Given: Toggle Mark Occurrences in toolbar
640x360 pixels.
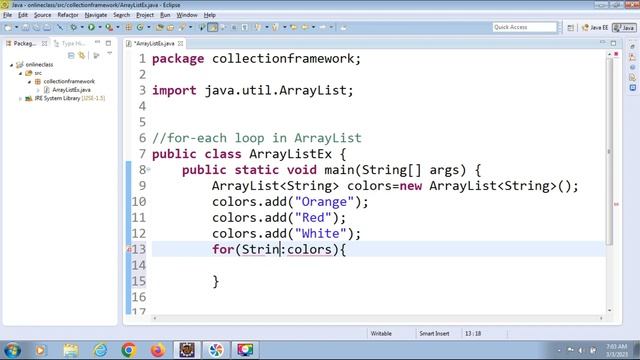Looking at the screenshot, I should tap(213, 27).
